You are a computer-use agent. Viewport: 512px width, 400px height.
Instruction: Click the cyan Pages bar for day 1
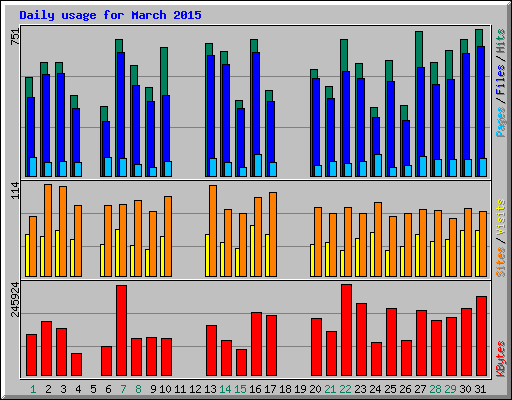click(x=33, y=167)
